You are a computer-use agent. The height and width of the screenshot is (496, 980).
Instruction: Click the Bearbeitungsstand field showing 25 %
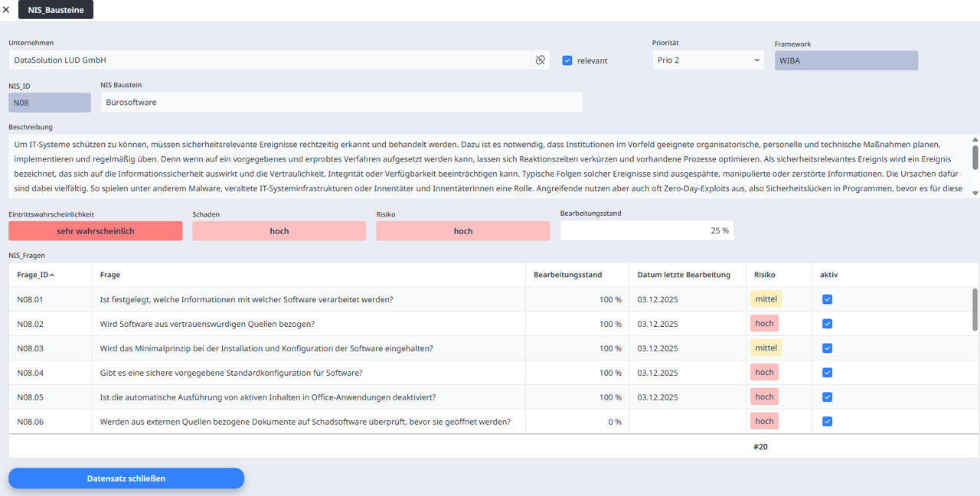647,230
